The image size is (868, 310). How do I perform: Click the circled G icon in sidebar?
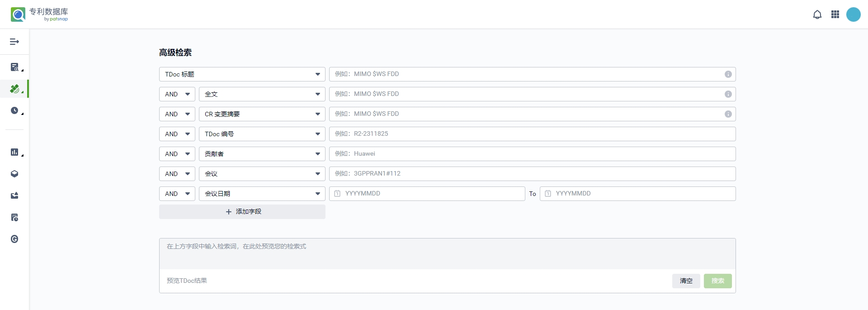pyautogui.click(x=14, y=239)
